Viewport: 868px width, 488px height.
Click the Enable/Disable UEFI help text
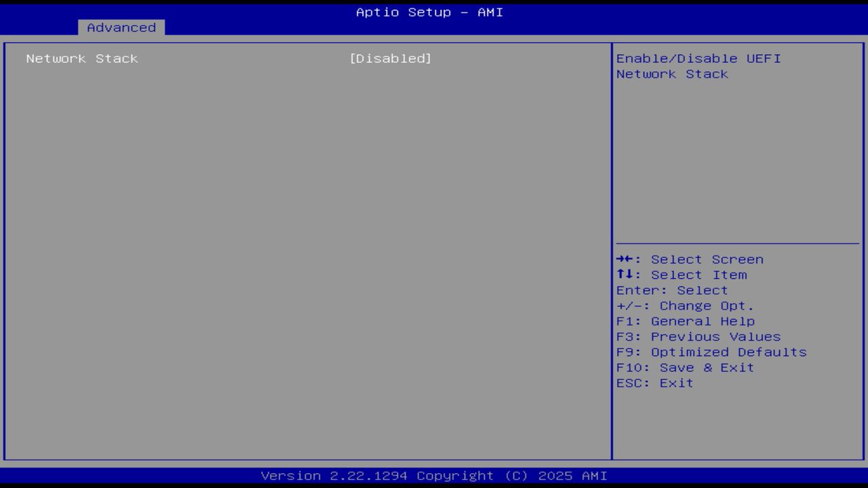tap(698, 66)
